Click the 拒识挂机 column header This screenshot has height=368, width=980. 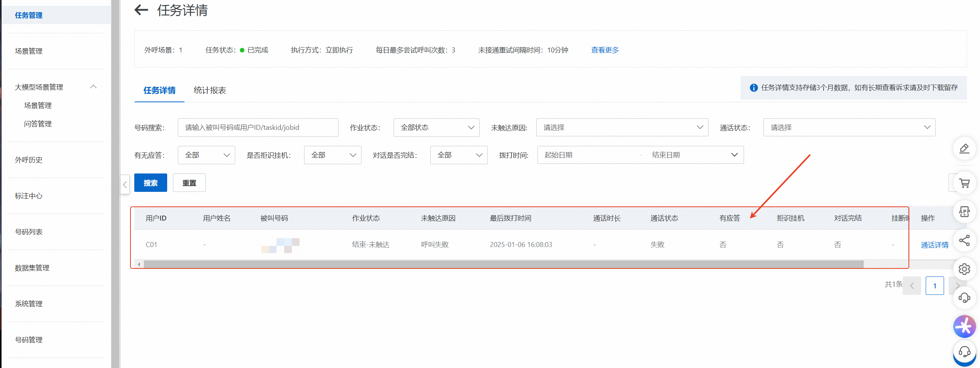pyautogui.click(x=791, y=218)
